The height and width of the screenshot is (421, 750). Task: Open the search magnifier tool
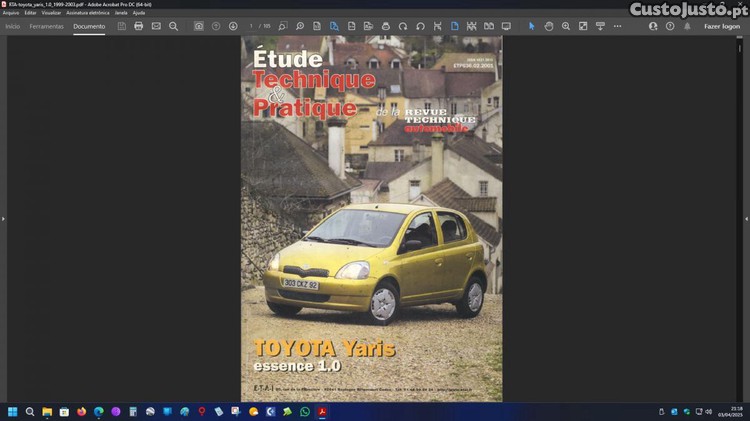click(x=173, y=26)
